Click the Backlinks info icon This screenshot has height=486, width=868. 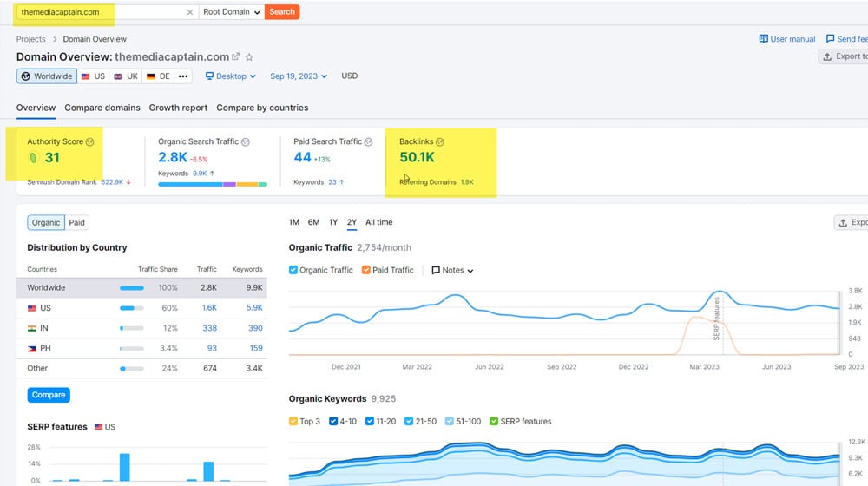(x=440, y=141)
